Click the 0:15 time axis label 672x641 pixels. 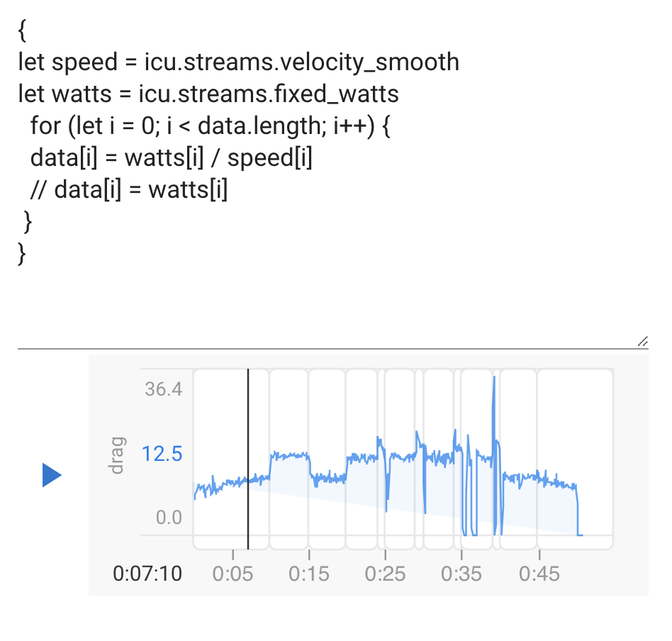point(309,574)
